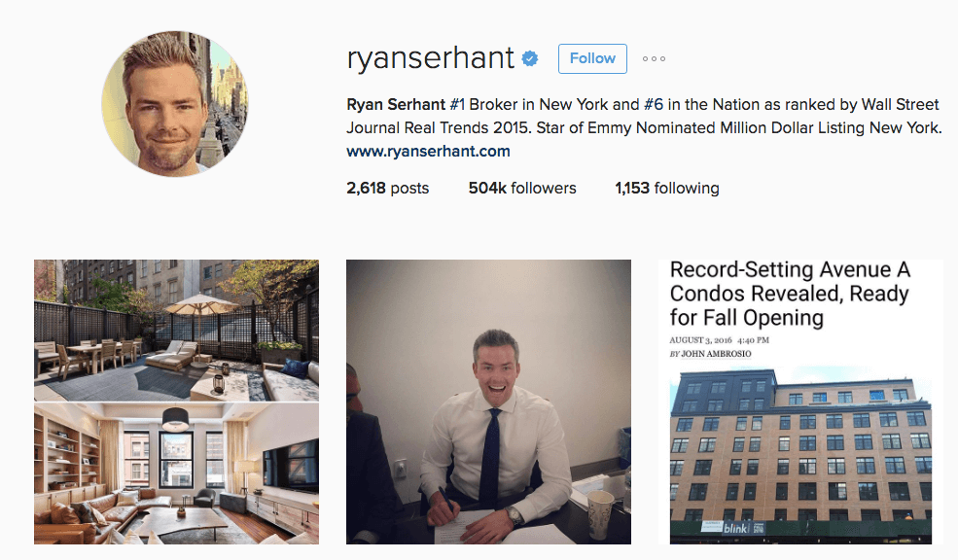958x560 pixels.
Task: Open the living room interior photo
Action: (x=176, y=473)
